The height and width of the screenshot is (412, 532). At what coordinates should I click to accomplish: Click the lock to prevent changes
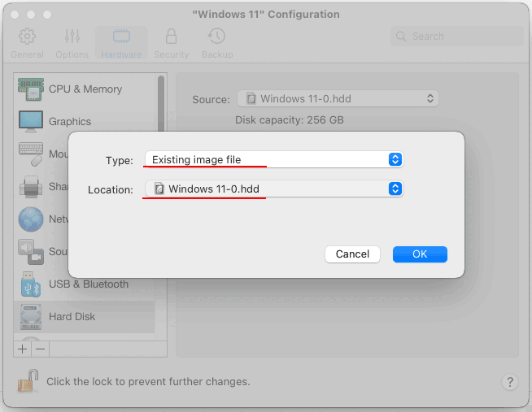point(28,381)
